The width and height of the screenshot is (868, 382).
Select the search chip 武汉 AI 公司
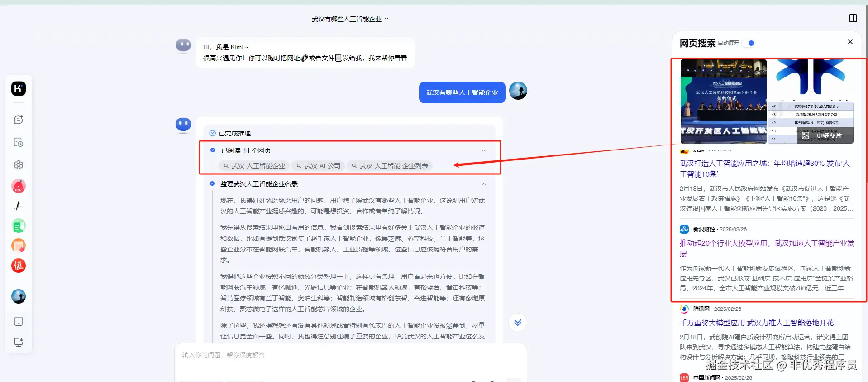(318, 166)
